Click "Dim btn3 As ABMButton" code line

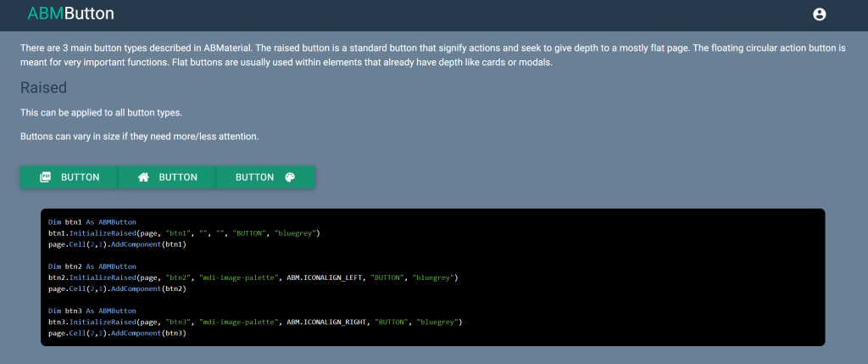pyautogui.click(x=92, y=311)
